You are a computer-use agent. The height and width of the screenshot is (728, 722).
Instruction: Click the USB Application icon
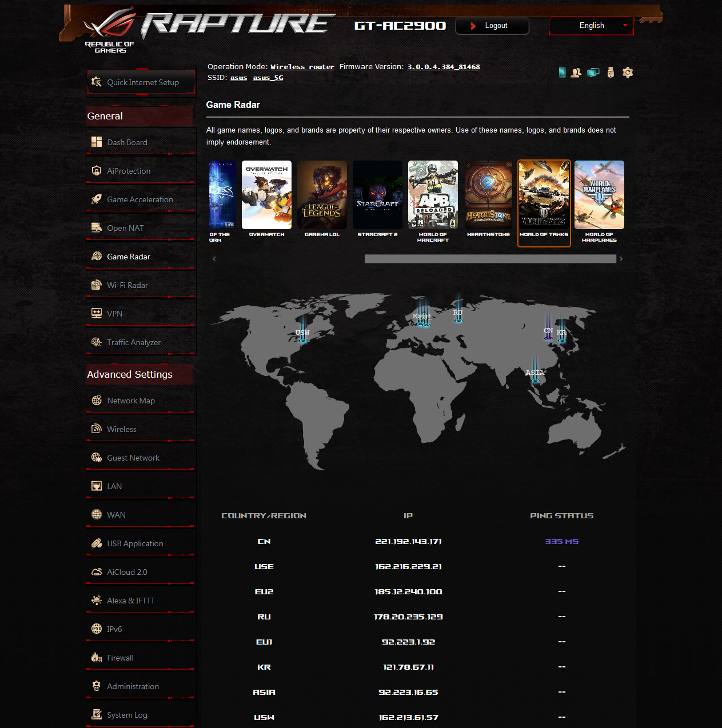click(x=97, y=543)
